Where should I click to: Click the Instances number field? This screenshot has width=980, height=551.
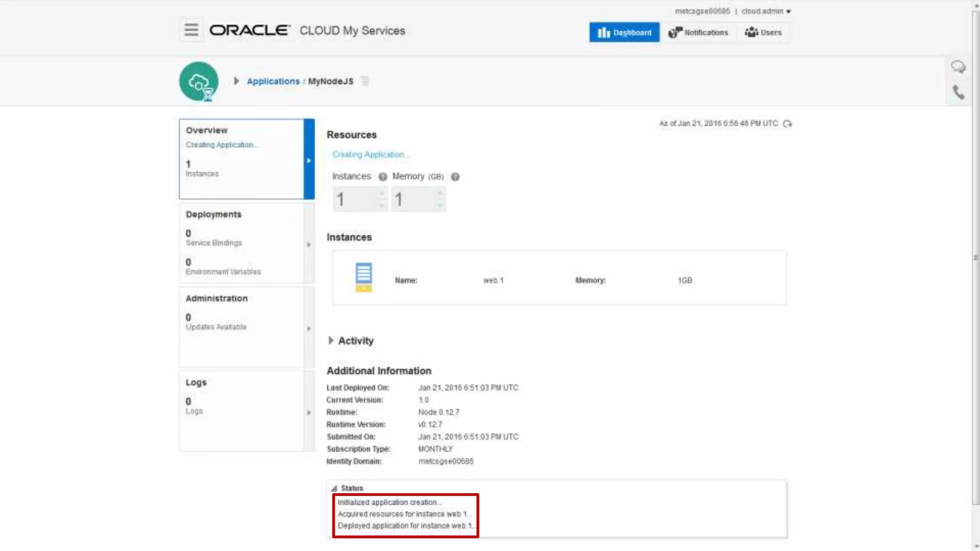[355, 199]
